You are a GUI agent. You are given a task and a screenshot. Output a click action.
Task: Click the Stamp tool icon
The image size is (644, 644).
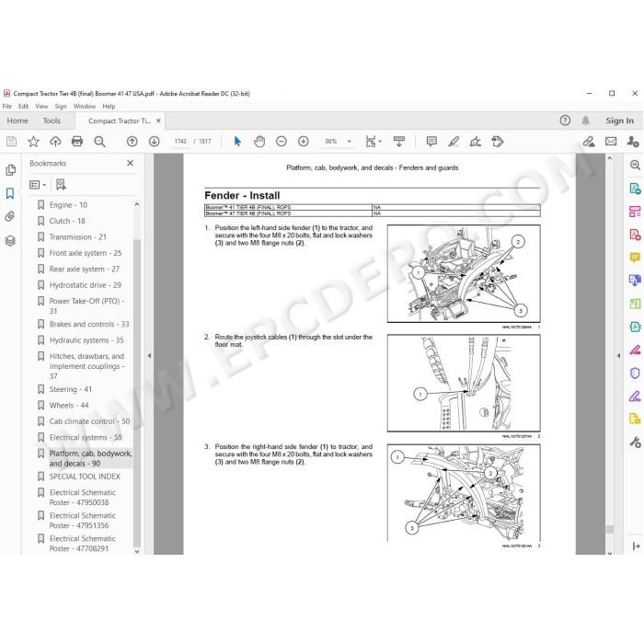pyautogui.click(x=498, y=142)
